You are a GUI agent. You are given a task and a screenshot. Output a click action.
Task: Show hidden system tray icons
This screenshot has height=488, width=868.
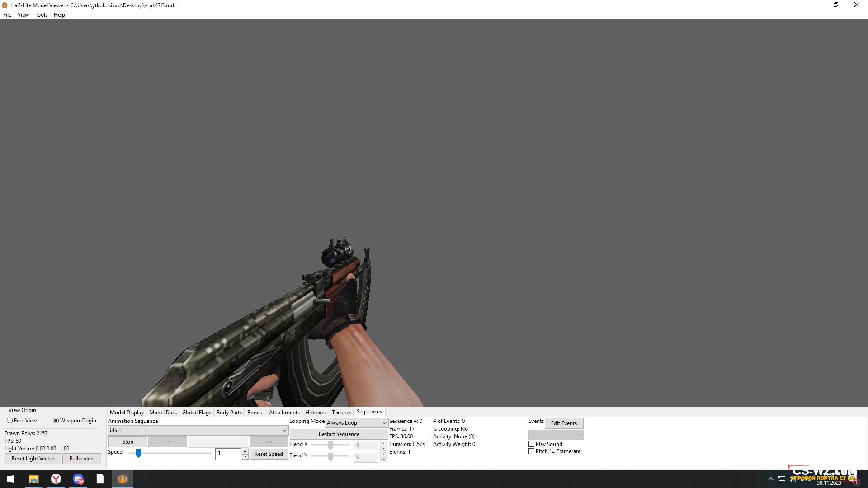click(x=771, y=479)
